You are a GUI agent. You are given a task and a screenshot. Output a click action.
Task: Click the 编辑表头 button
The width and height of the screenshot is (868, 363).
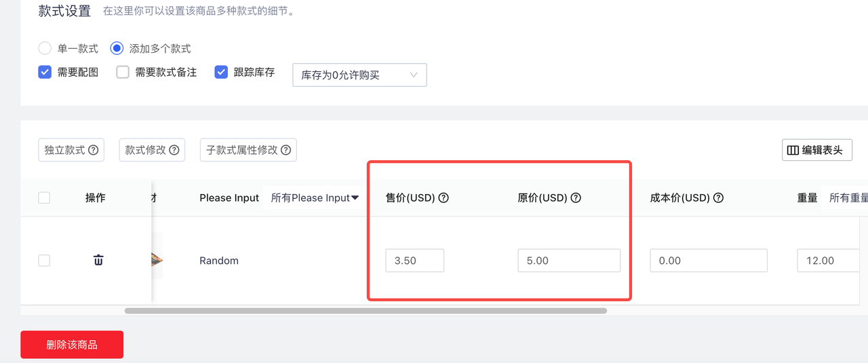pos(816,150)
